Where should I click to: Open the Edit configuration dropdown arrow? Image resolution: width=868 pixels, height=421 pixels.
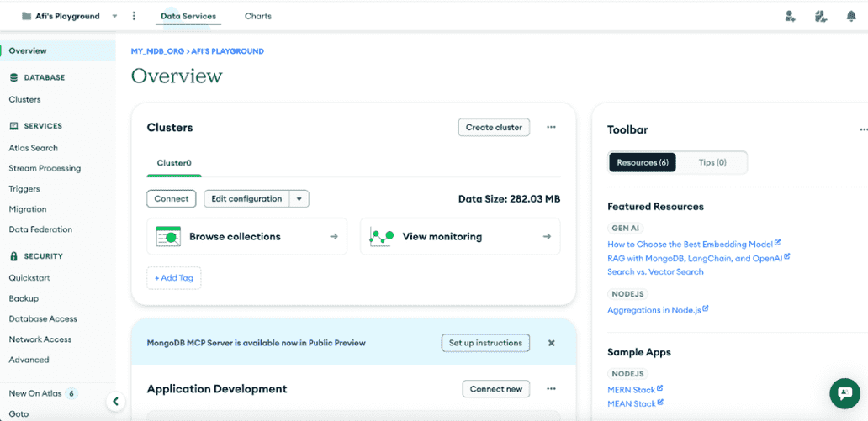[299, 199]
